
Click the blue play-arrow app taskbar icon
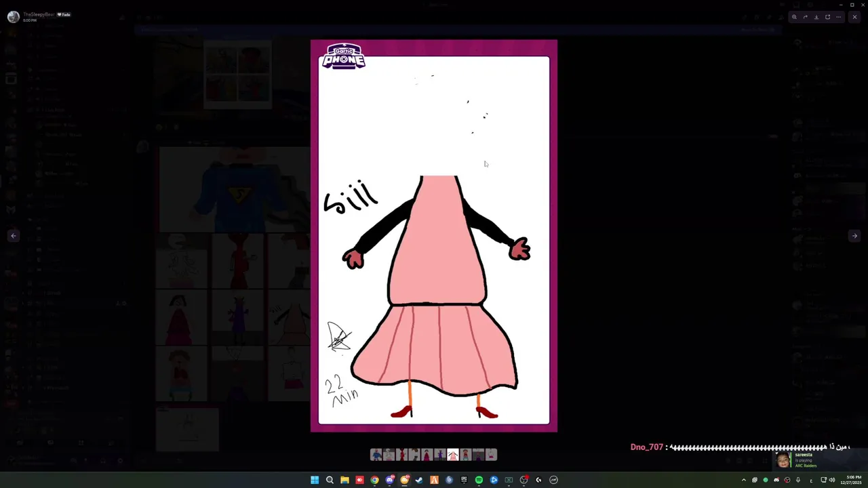click(494, 480)
